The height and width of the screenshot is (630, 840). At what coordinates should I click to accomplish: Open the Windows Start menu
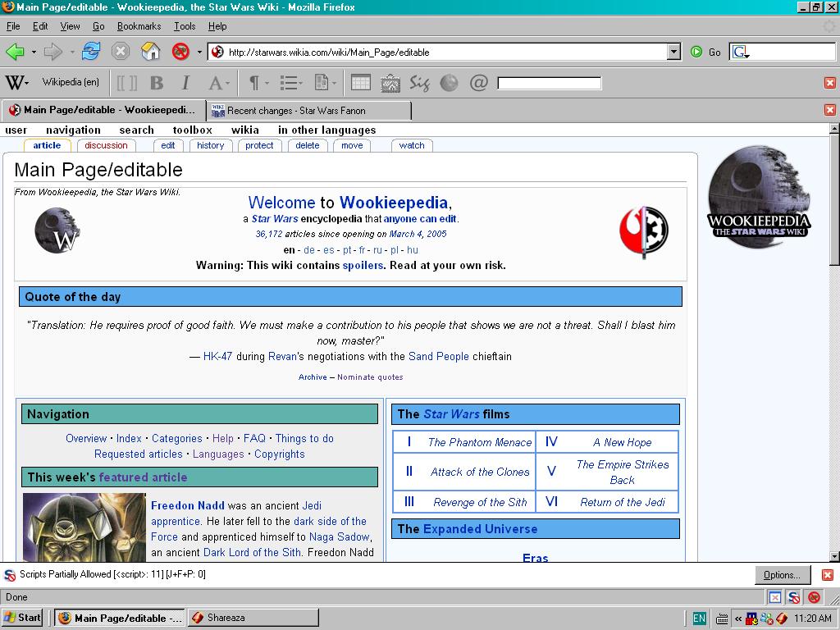click(x=22, y=618)
